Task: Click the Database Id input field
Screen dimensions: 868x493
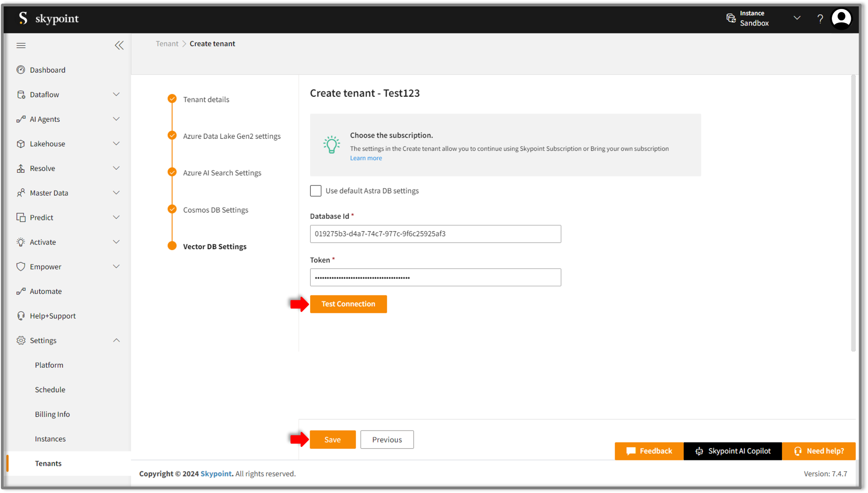Action: pyautogui.click(x=435, y=233)
